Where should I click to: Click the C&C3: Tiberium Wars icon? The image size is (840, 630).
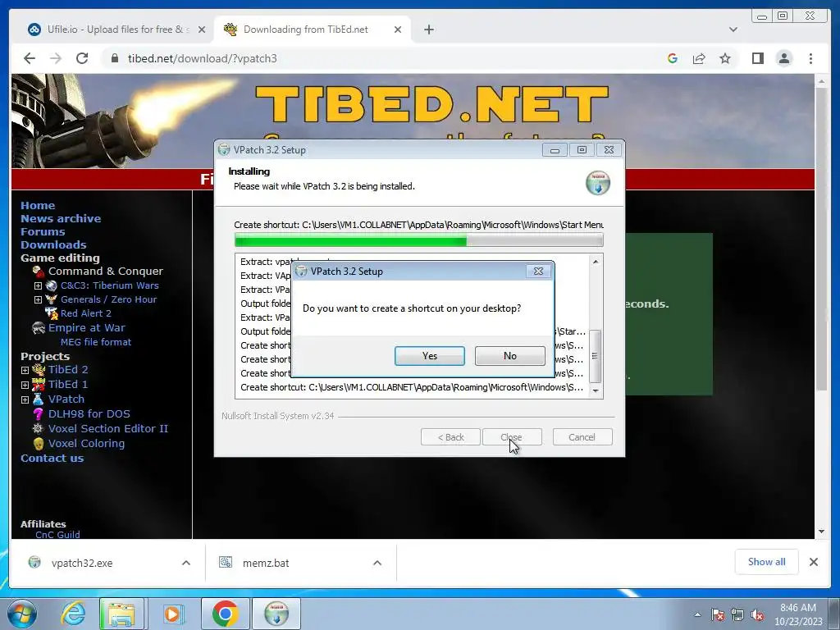pyautogui.click(x=52, y=285)
